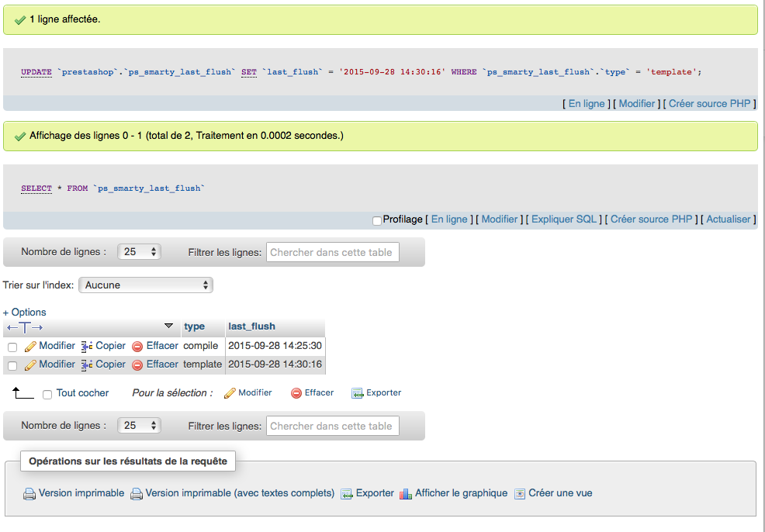Tick the checkbox for compile row

(x=12, y=347)
